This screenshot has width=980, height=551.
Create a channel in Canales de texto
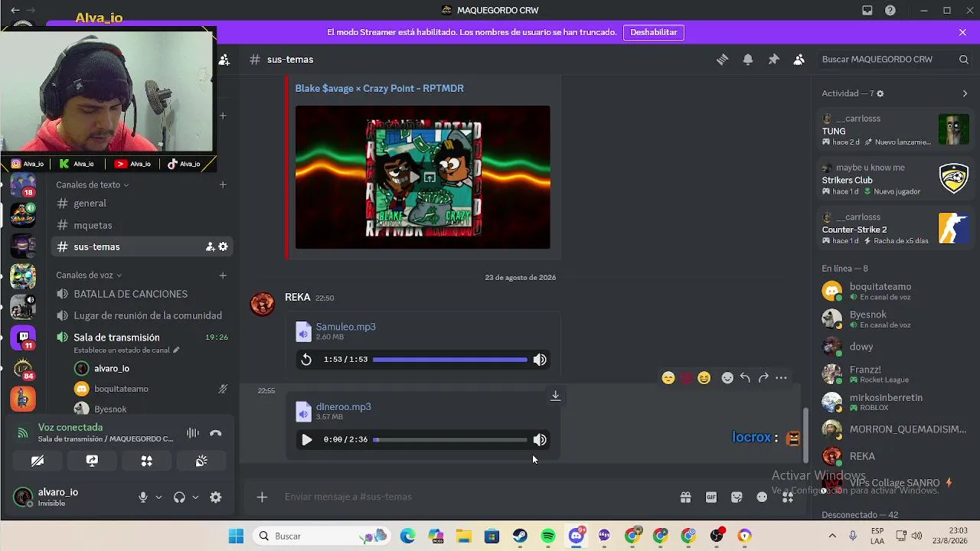pyautogui.click(x=223, y=184)
